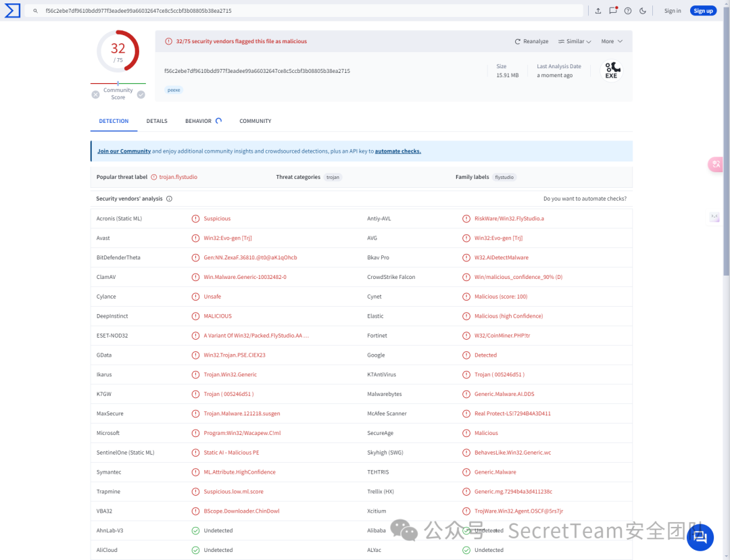Switch to the DETECTION tab
The image size is (730, 560).
114,121
